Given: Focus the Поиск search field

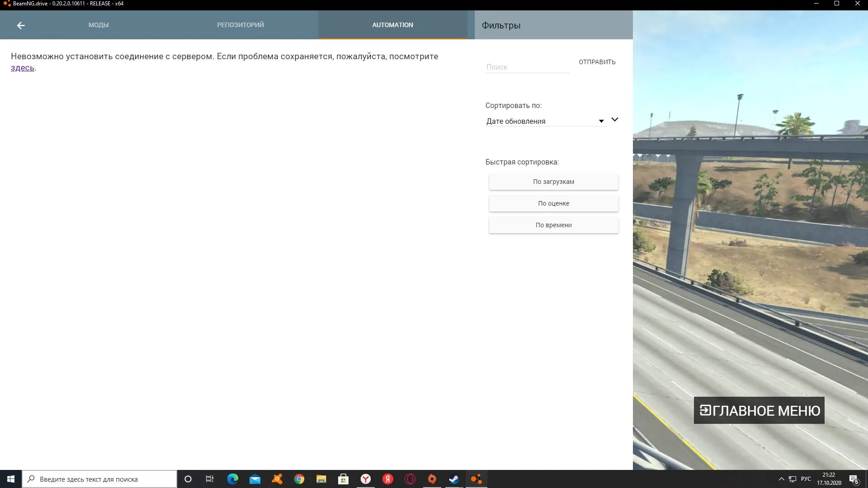Looking at the screenshot, I should coord(527,67).
